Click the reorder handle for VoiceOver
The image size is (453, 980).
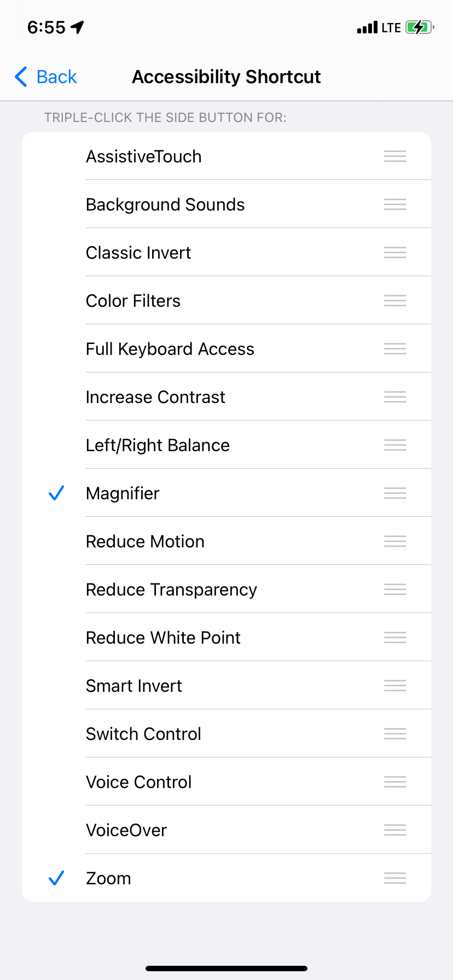(394, 830)
